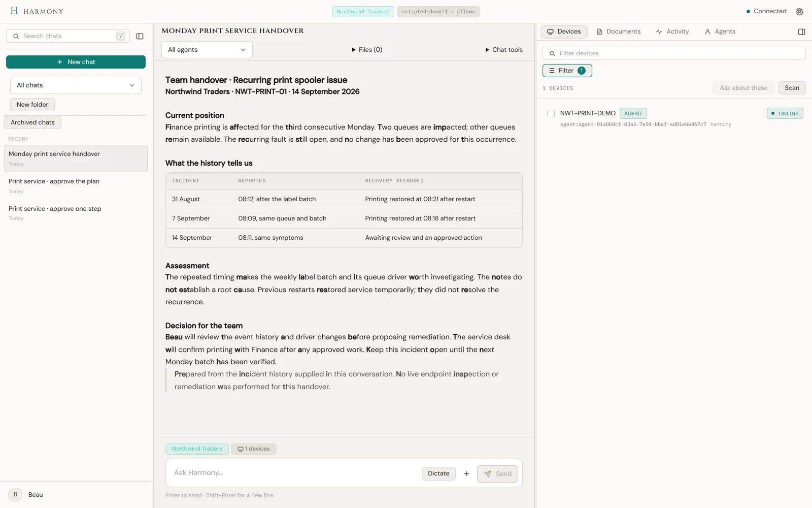Click the search magnifier icon in chats
The image size is (812, 508).
pos(16,36)
